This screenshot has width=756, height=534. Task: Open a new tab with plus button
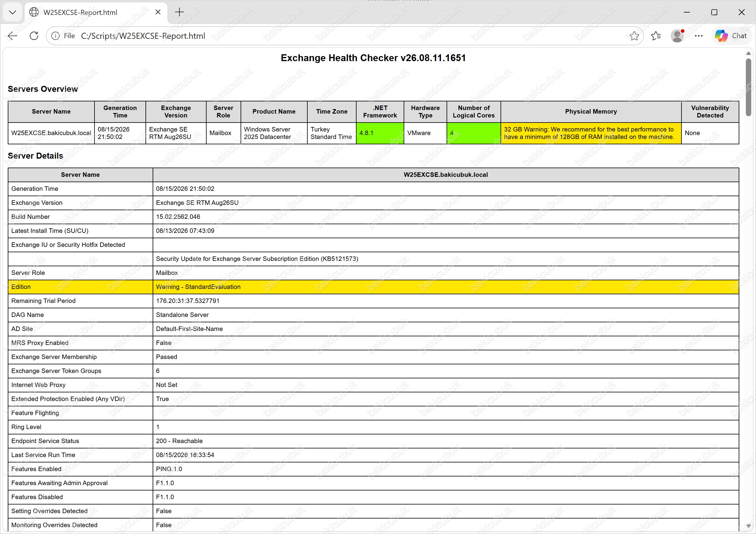pyautogui.click(x=179, y=12)
